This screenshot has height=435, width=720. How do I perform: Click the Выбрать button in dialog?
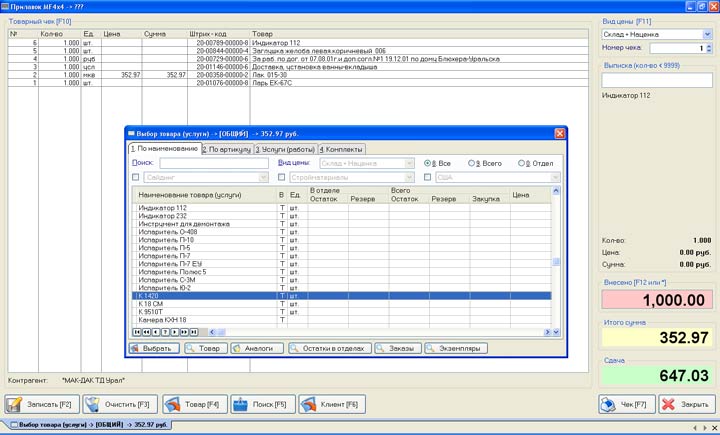click(x=153, y=348)
